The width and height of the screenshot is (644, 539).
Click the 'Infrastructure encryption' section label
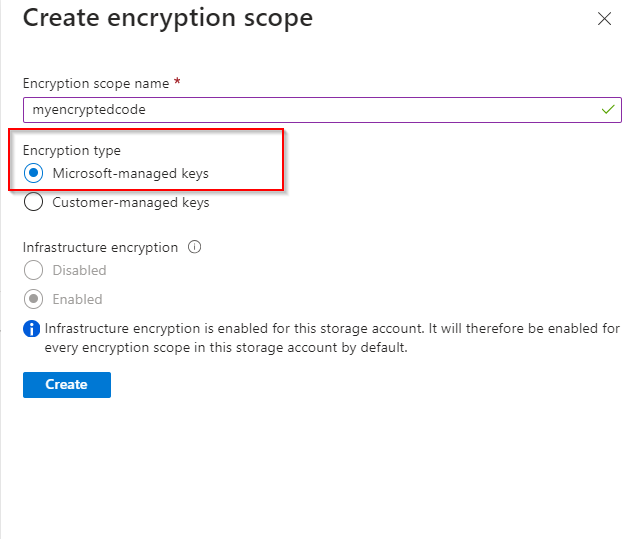[x=100, y=247]
